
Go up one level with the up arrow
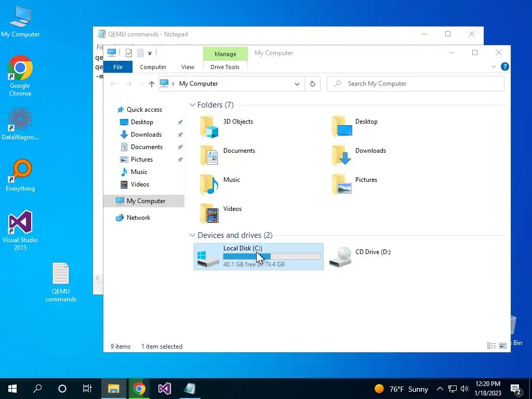pyautogui.click(x=151, y=84)
